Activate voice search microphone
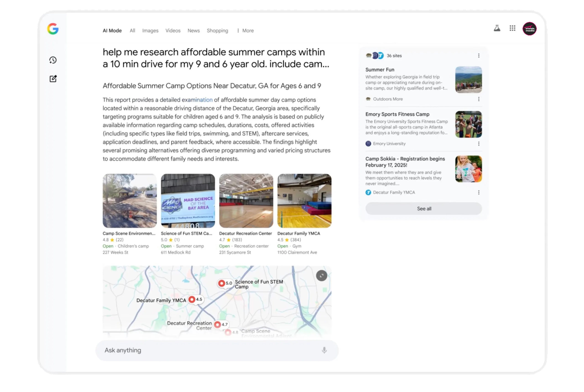 pyautogui.click(x=324, y=350)
